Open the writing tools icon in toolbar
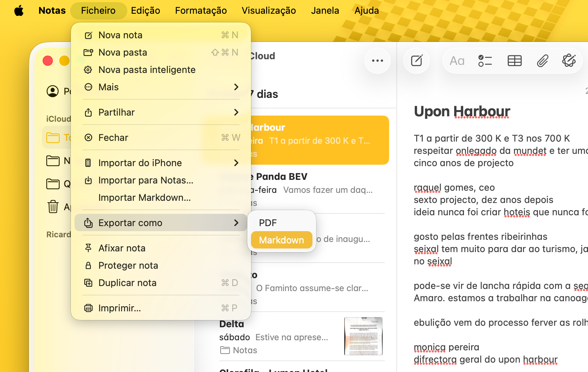The width and height of the screenshot is (588, 372). 569,61
